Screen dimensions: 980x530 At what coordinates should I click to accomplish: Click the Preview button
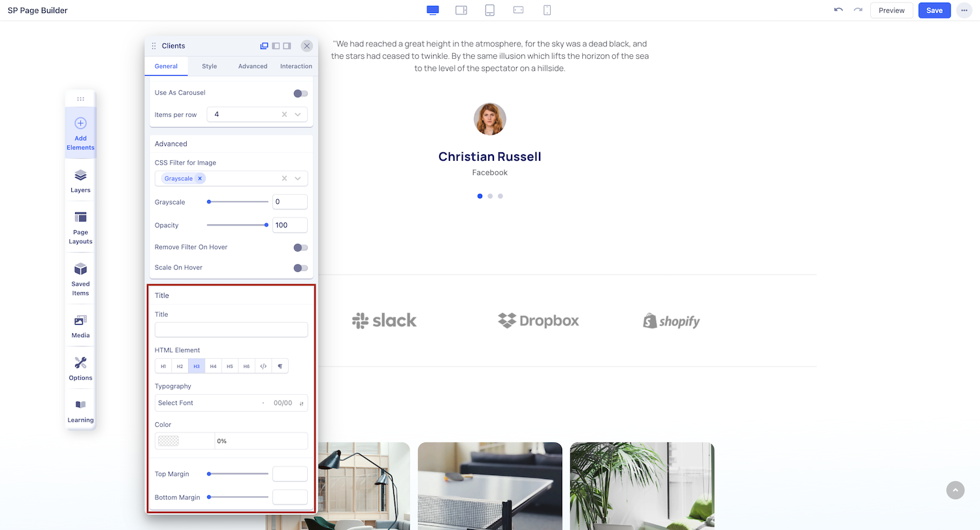tap(892, 10)
